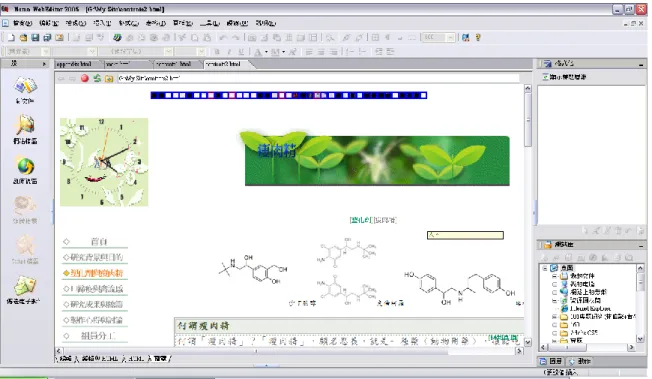This screenshot has height=379, width=652.
Task: Click the orange highlighted navigation link
Action: [x=95, y=273]
